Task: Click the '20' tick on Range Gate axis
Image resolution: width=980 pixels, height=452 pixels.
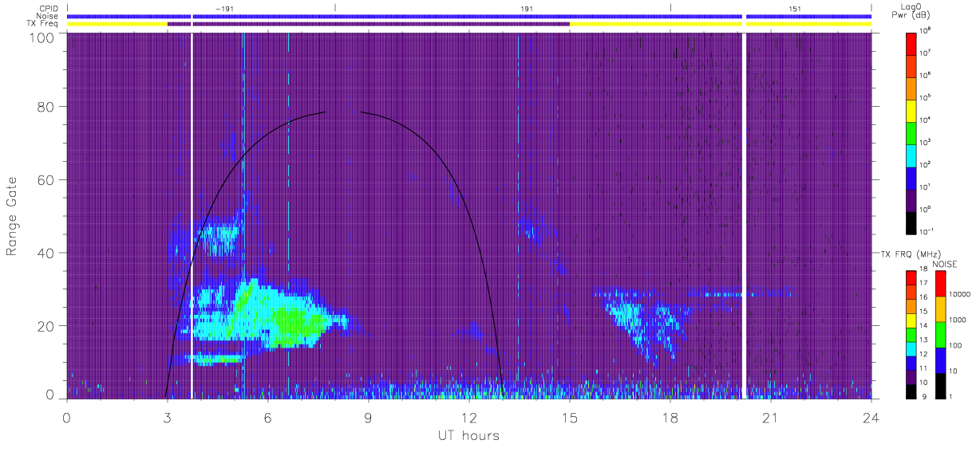Action: pyautogui.click(x=45, y=326)
